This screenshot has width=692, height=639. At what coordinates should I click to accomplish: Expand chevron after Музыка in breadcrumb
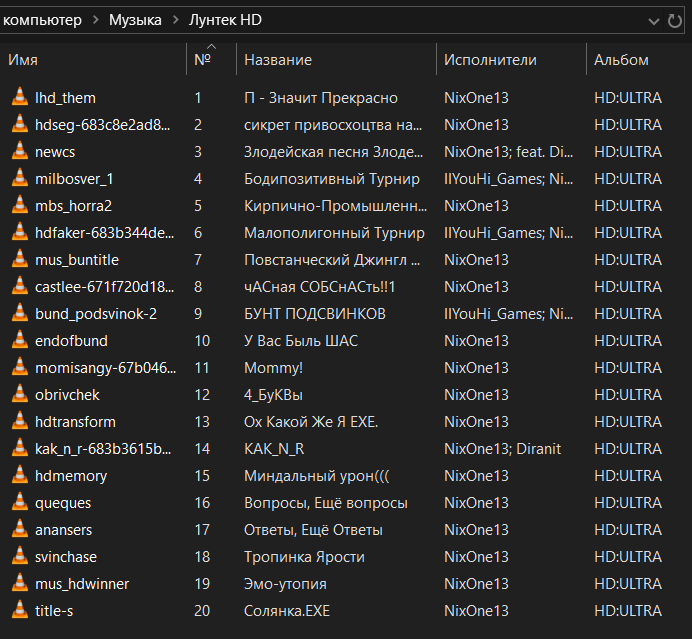[175, 20]
